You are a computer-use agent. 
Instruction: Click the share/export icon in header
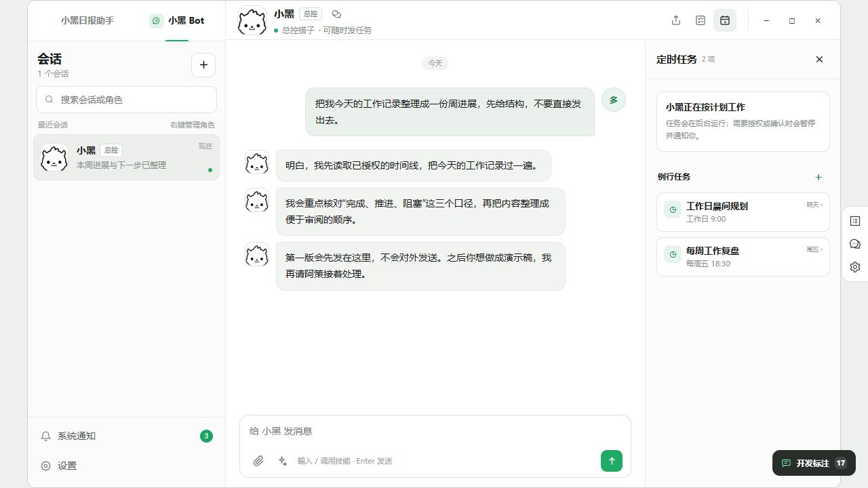click(x=676, y=20)
